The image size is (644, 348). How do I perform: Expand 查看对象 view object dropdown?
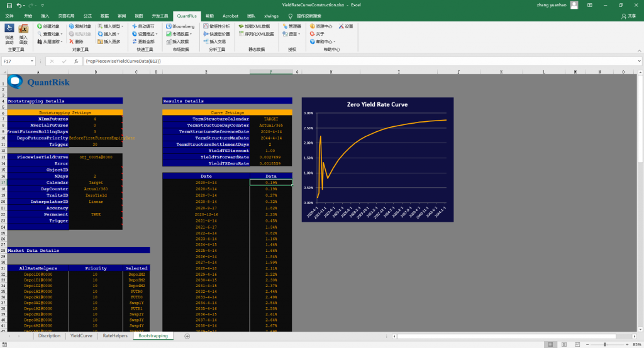pos(62,34)
